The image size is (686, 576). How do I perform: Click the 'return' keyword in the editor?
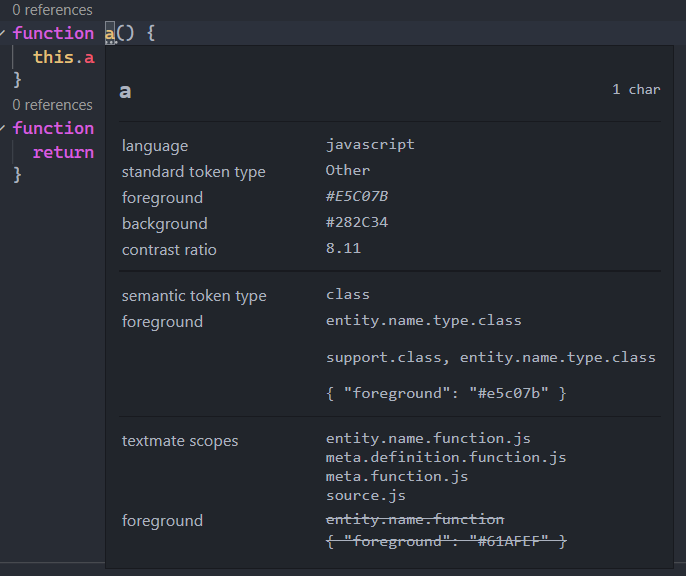(x=63, y=152)
